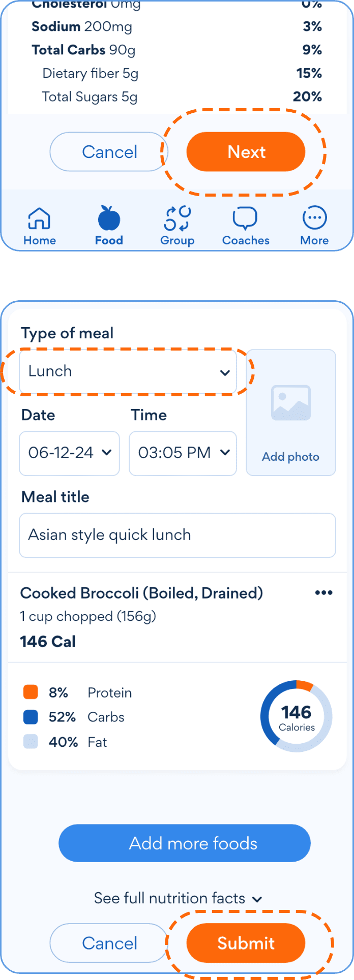
Task: Click the orange Protein color swatch
Action: 31,692
